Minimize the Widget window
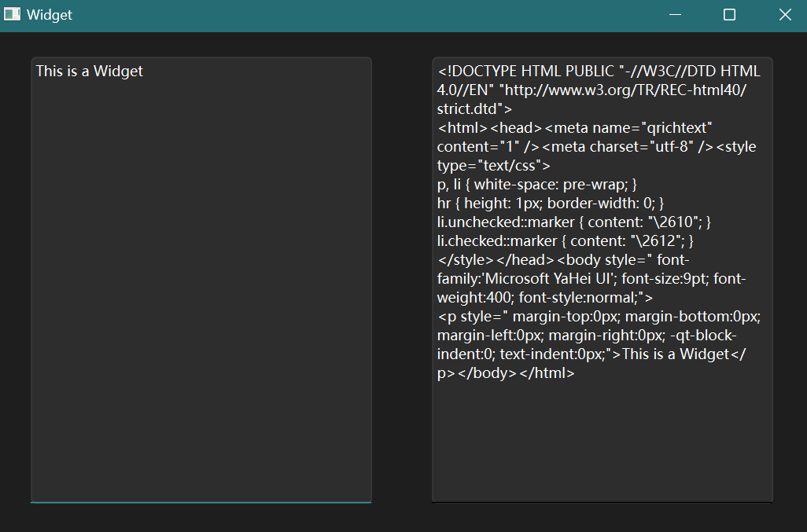Screen dimensions: 807x532 point(674,15)
